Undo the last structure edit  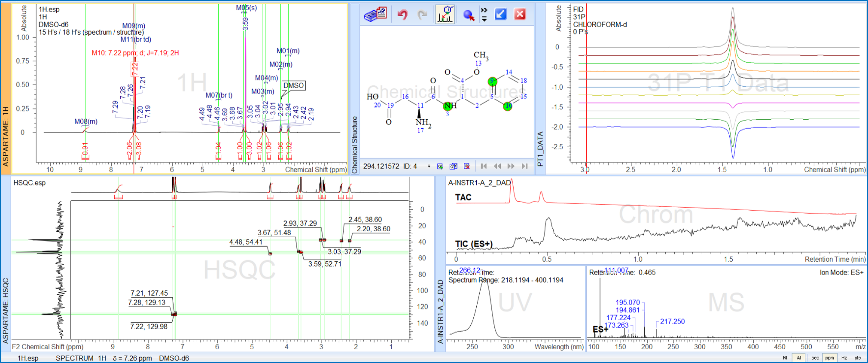coord(402,15)
